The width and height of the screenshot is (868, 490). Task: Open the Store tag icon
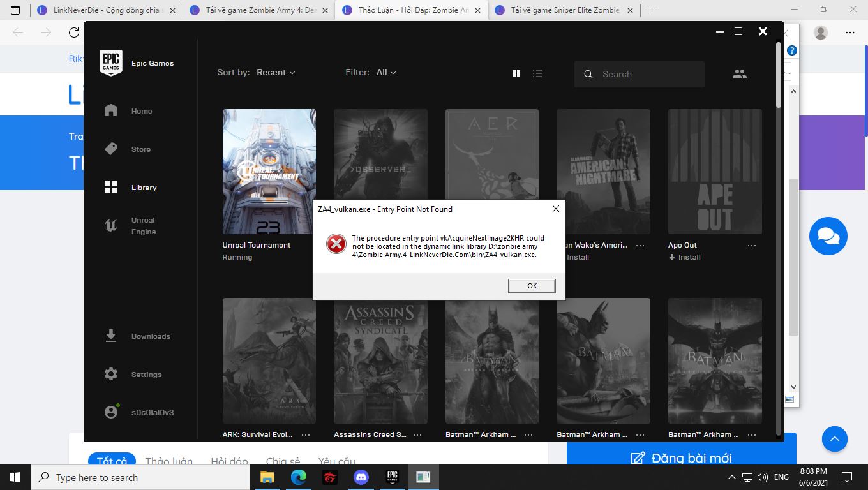[111, 149]
